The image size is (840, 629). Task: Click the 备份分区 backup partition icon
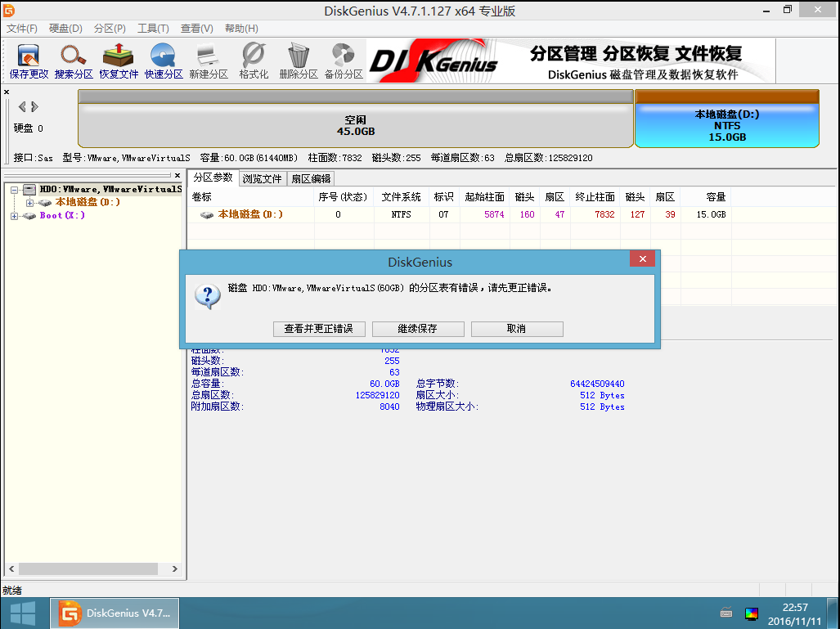pyautogui.click(x=344, y=61)
